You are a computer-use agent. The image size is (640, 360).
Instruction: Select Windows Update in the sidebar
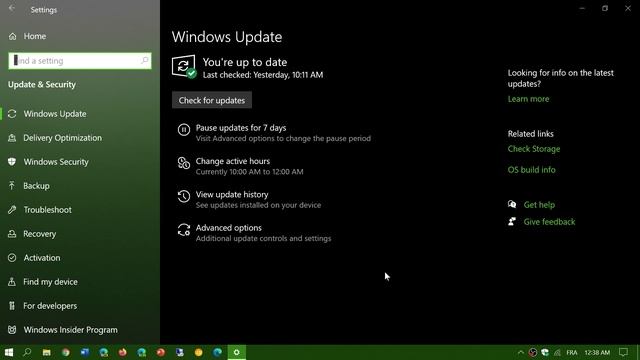(55, 114)
